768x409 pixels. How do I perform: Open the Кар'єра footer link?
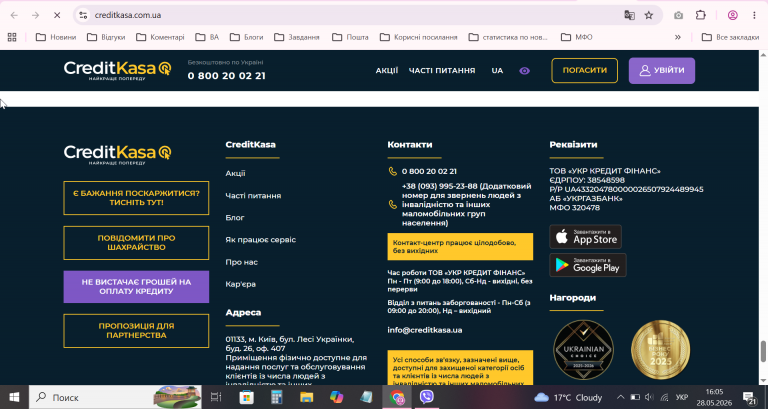pos(240,284)
